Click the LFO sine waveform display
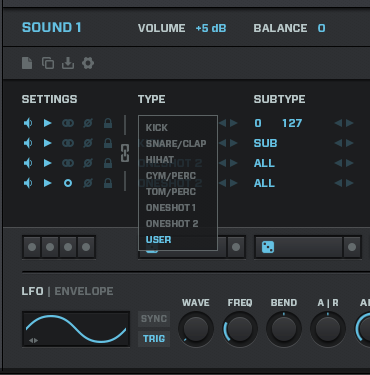The height and width of the screenshot is (375, 370). 76,329
